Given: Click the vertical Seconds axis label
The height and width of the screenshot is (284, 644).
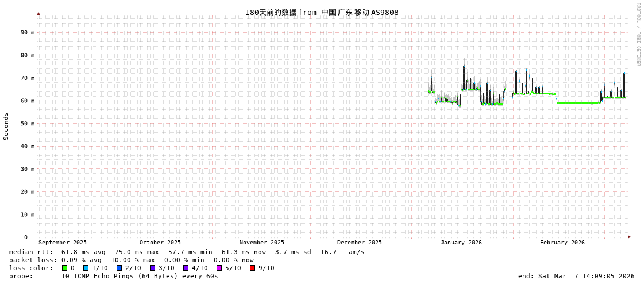Looking at the screenshot, I should [x=6, y=126].
